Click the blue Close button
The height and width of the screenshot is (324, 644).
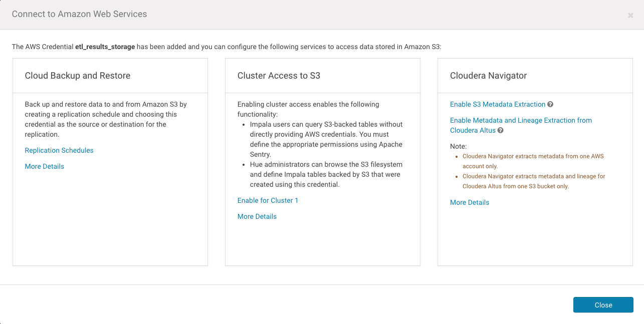pos(603,305)
